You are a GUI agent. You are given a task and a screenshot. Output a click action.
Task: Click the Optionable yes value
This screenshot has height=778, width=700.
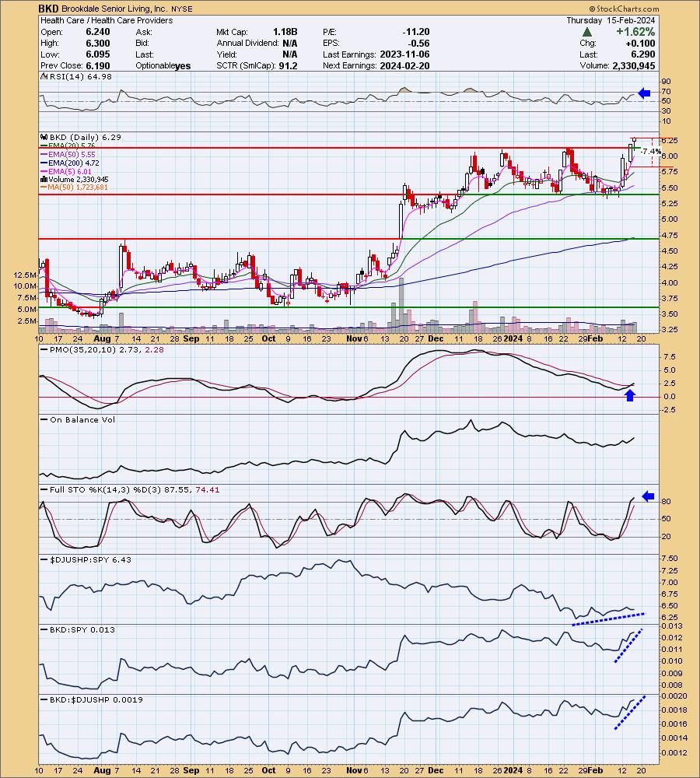pyautogui.click(x=183, y=66)
